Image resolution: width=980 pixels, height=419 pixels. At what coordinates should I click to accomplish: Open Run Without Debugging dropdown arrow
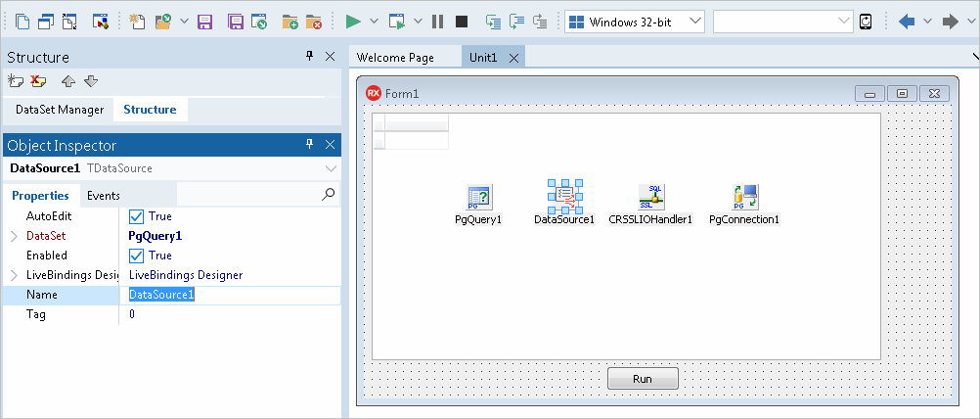418,22
